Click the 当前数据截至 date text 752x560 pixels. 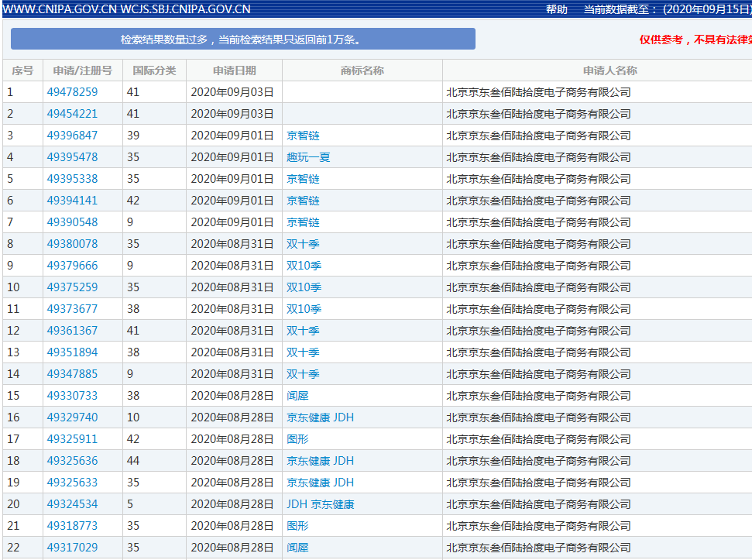point(667,9)
